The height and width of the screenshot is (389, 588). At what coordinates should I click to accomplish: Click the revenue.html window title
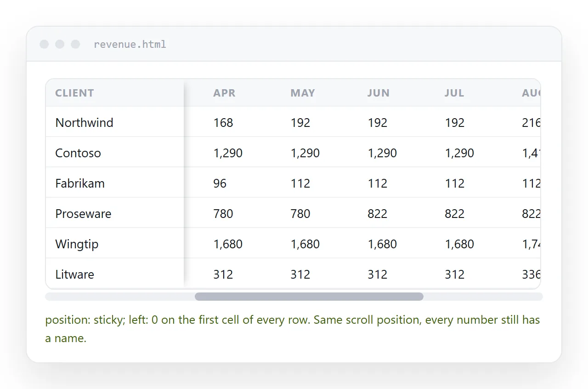tap(130, 44)
